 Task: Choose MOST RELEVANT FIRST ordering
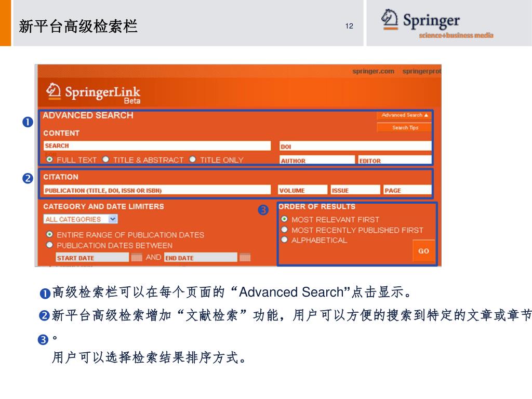tap(284, 219)
